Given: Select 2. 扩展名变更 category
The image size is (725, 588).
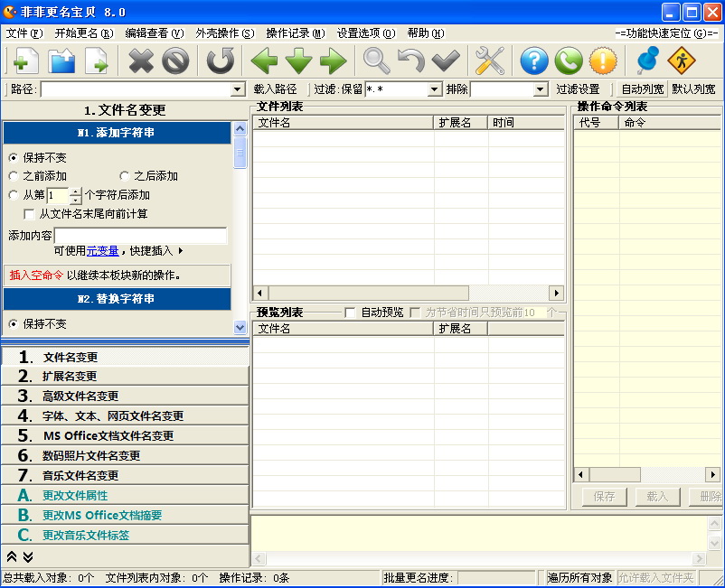Looking at the screenshot, I should pos(125,376).
